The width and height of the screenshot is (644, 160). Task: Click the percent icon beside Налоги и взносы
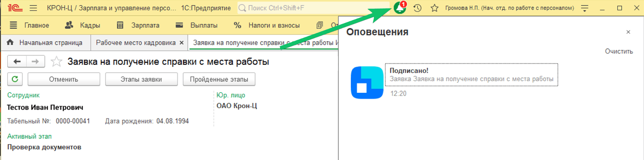(237, 25)
